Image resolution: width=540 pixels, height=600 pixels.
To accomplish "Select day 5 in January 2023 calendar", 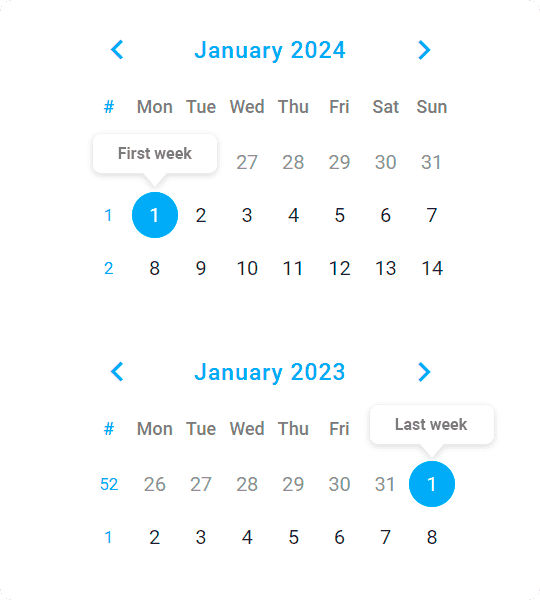I will (x=293, y=537).
